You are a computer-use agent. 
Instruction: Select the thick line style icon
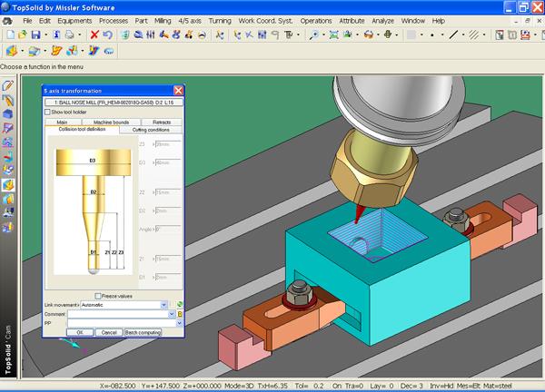453,34
